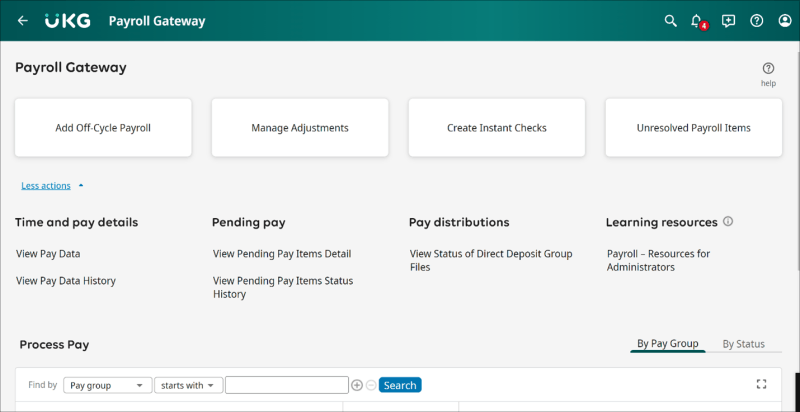
Task: Open the notifications bell with badge 4
Action: click(698, 21)
